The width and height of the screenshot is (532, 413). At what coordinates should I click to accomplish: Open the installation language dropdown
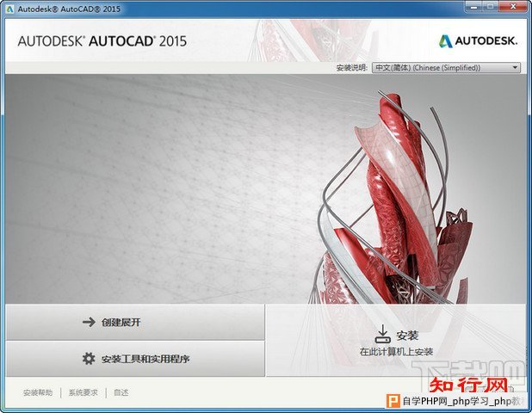click(x=446, y=67)
